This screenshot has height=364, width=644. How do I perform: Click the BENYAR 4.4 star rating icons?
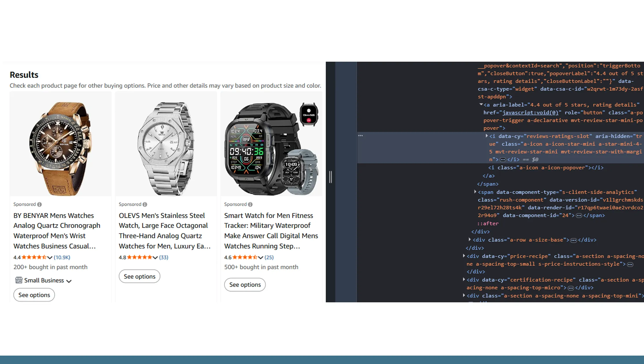(34, 257)
